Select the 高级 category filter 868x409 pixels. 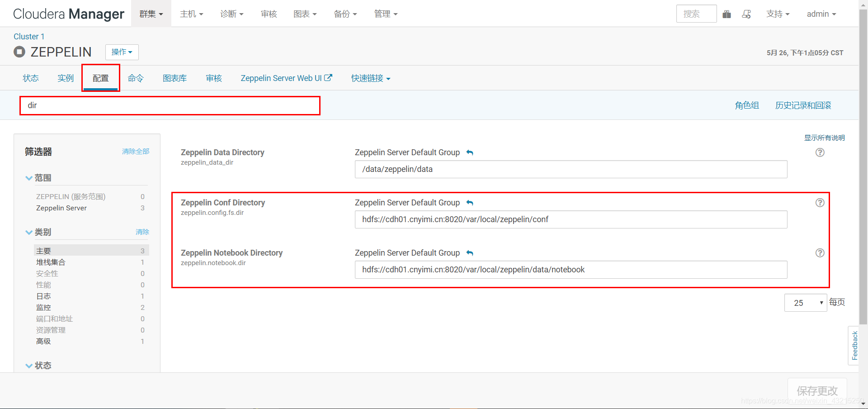coord(90,342)
